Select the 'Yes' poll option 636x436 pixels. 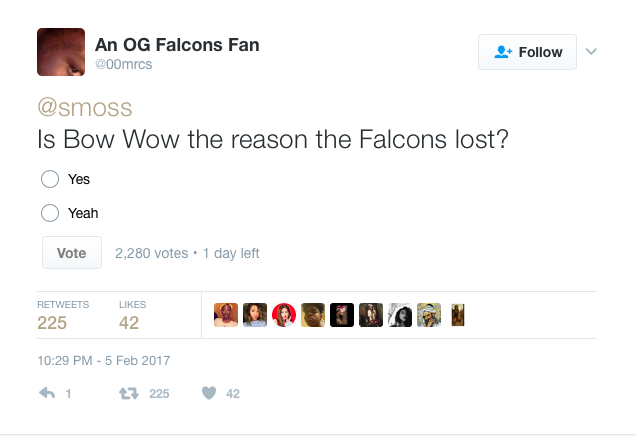50,179
